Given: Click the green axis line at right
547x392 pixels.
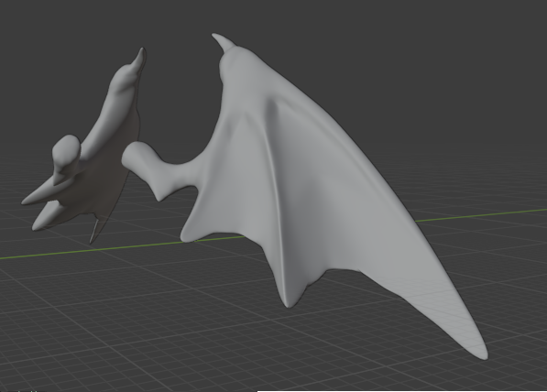Looking at the screenshot, I should [481, 214].
